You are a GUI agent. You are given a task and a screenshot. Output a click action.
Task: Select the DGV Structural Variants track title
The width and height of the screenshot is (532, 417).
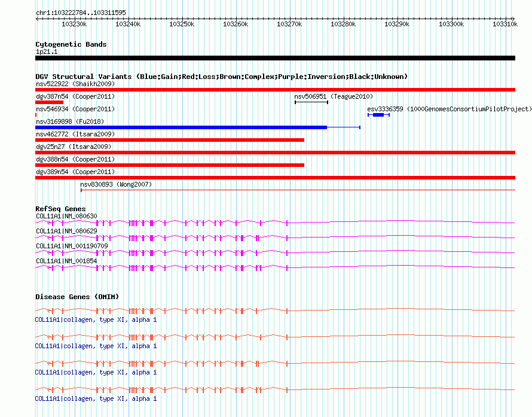point(222,77)
